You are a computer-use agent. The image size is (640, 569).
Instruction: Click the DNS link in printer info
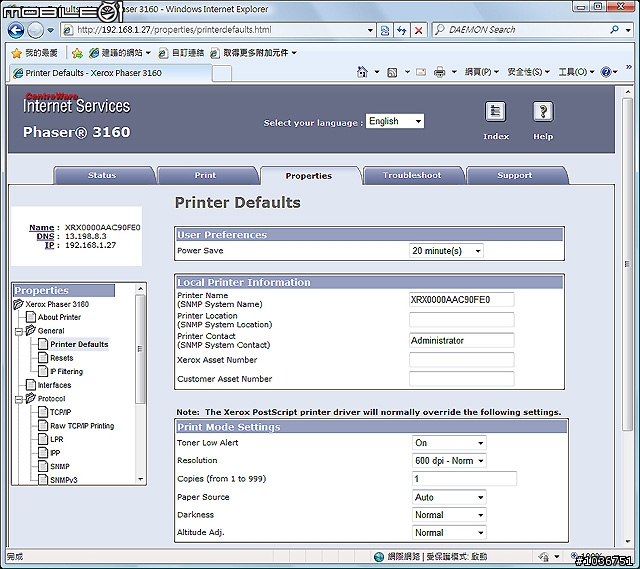click(x=45, y=236)
